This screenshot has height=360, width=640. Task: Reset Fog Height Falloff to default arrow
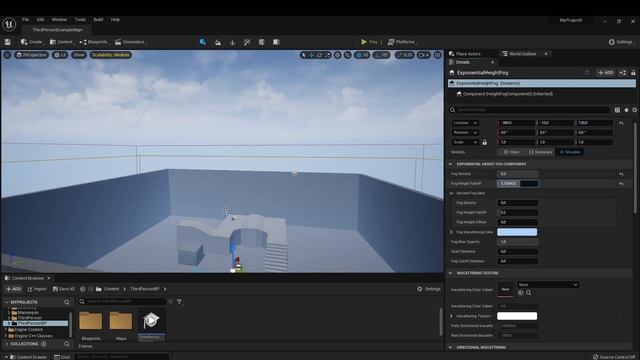tap(621, 184)
